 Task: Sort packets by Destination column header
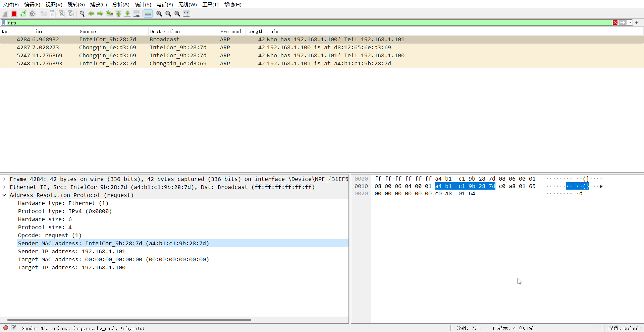(x=183, y=31)
